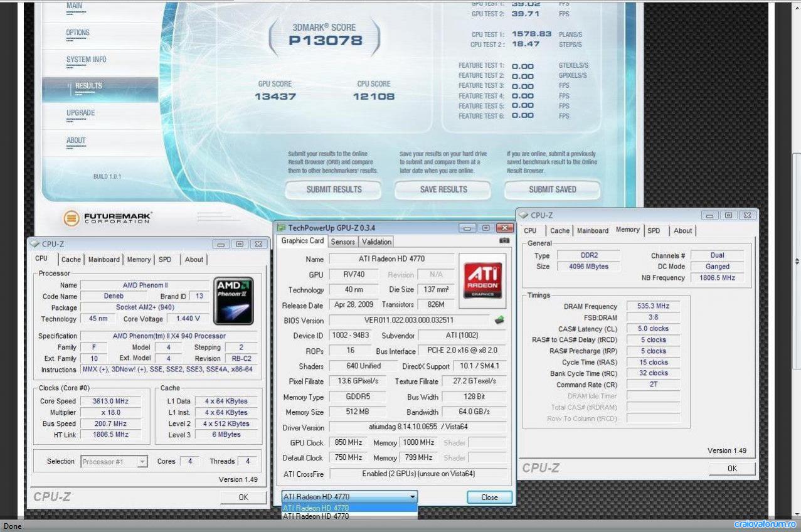The height and width of the screenshot is (532, 801).
Task: Click the Driver Version field in GPU-Z
Action: tap(418, 428)
